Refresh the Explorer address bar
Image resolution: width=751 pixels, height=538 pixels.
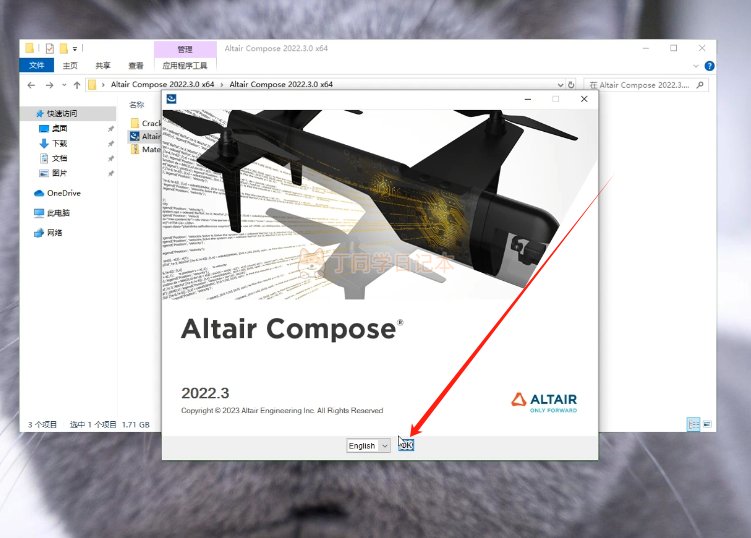click(571, 85)
